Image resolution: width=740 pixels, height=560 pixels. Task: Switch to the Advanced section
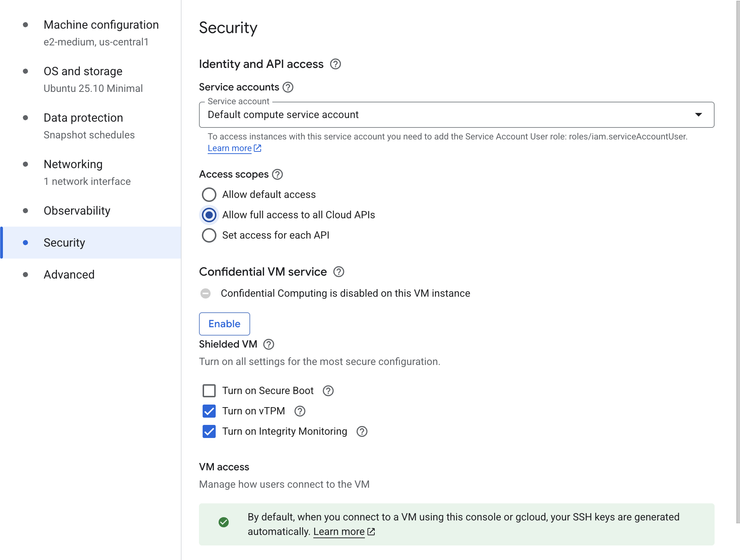69,275
